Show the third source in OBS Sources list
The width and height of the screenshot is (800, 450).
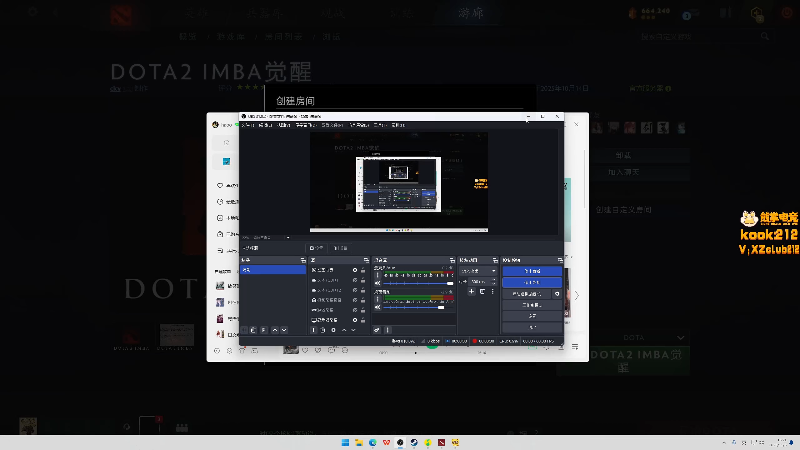tap(355, 290)
